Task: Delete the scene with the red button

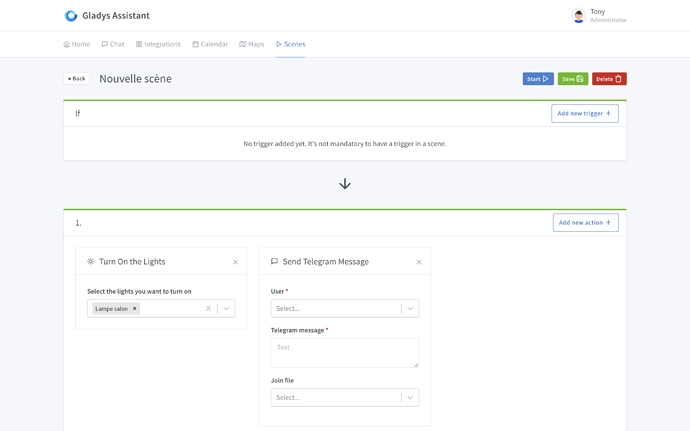Action: point(609,79)
